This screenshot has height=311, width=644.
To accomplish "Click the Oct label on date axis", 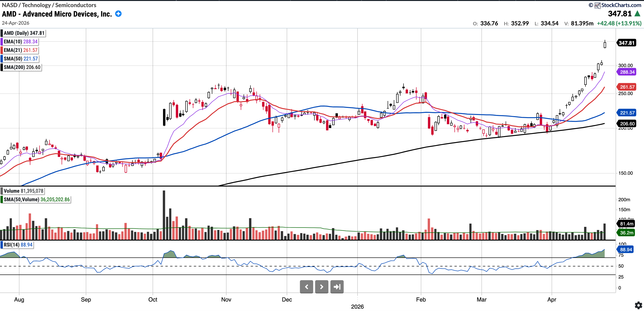I will pos(153,299).
